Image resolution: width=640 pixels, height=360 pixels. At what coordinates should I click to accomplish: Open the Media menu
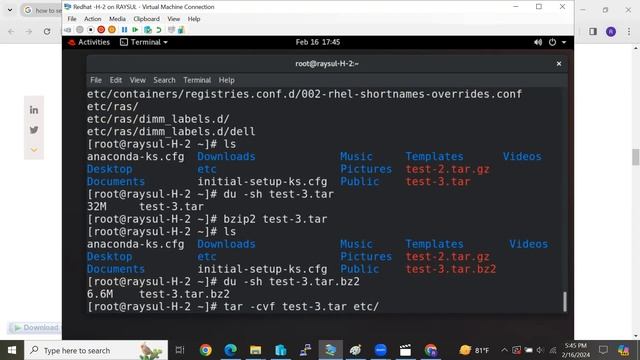click(117, 19)
